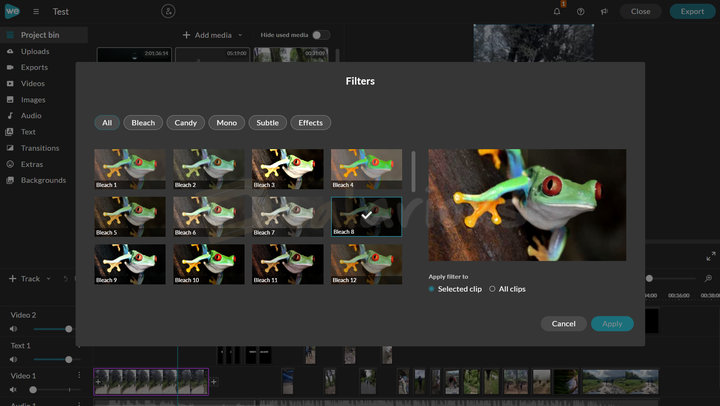
Task: Switch to Candy filter category
Action: click(x=186, y=123)
